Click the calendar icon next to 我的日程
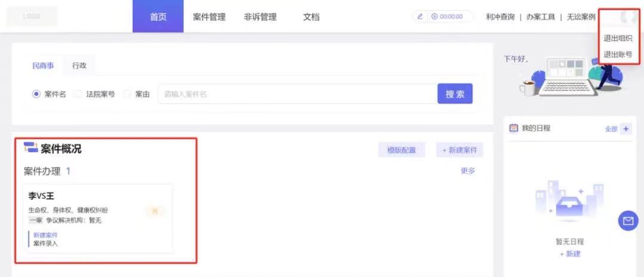Image resolution: width=644 pixels, height=277 pixels. pyautogui.click(x=513, y=128)
